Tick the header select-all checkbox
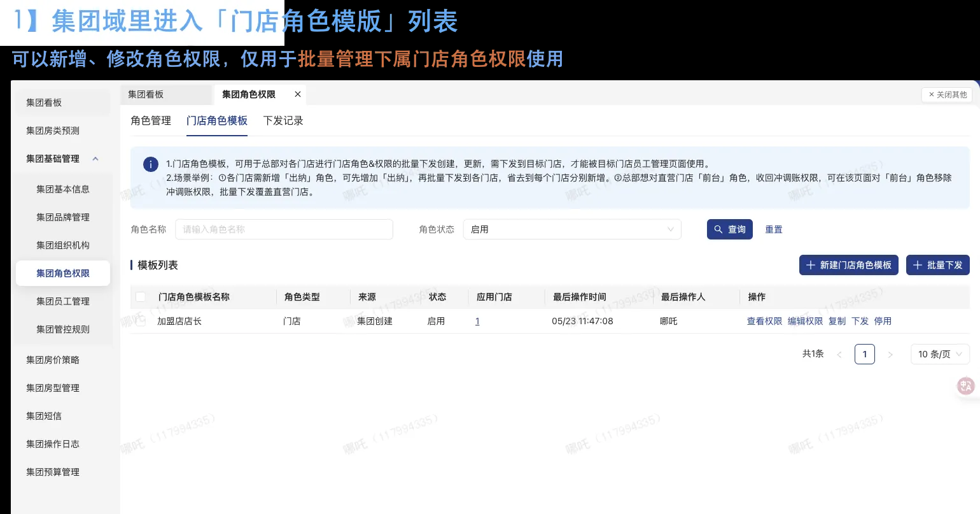Viewport: 980px width, 514px height. pyautogui.click(x=141, y=297)
